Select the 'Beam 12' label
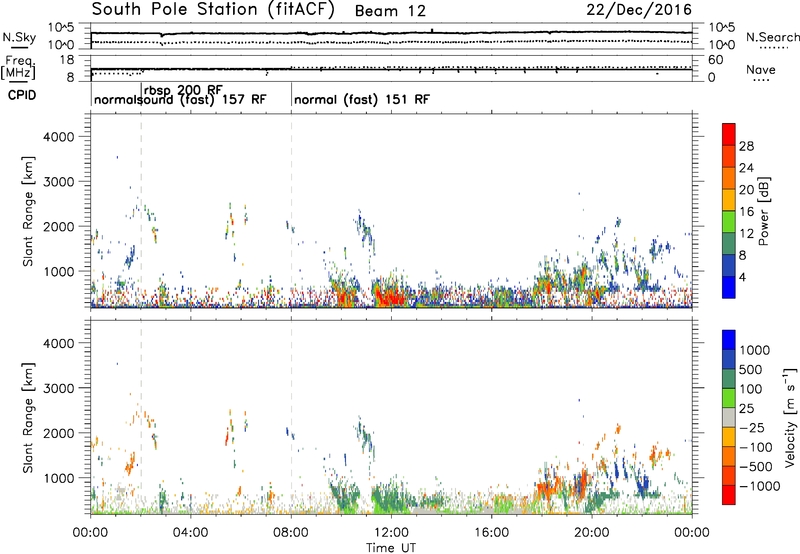The image size is (800, 554). coord(390,11)
